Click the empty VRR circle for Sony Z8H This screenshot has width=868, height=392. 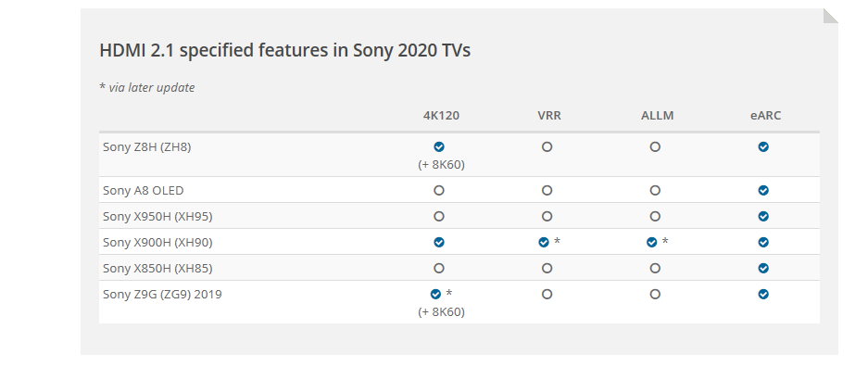click(x=547, y=146)
